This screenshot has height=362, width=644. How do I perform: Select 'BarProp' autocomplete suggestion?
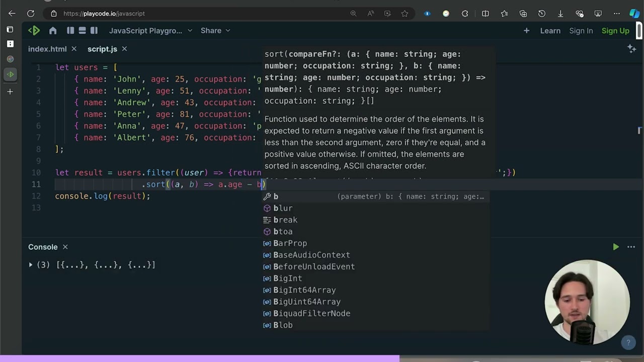tap(376, 243)
